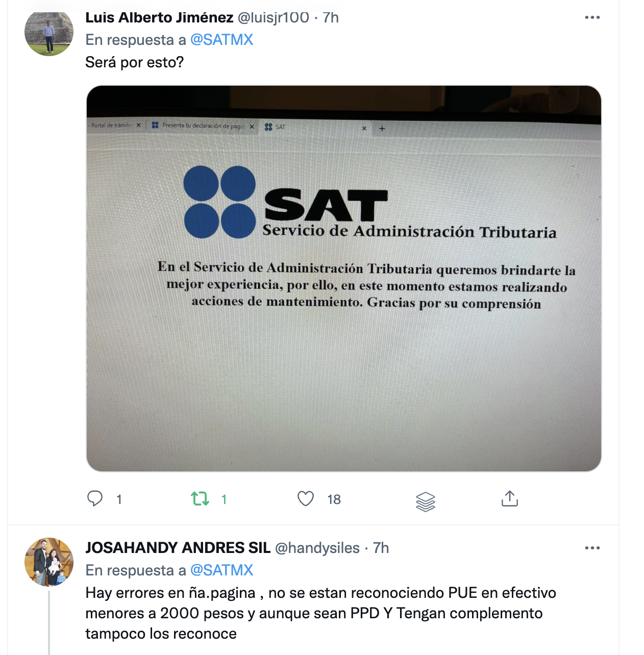Click the 'Será por esto?' tweet text
Image resolution: width=644 pixels, height=655 pixels.
pos(134,62)
